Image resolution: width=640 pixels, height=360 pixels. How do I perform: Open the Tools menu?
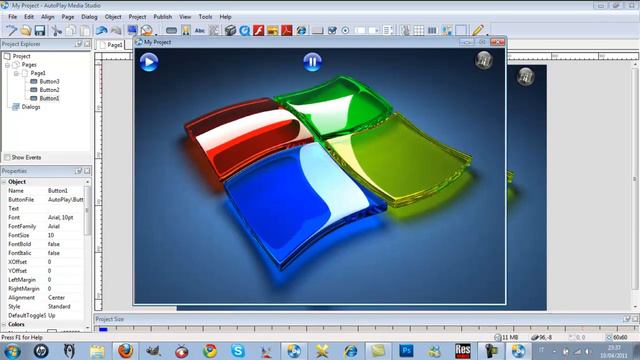(x=205, y=17)
